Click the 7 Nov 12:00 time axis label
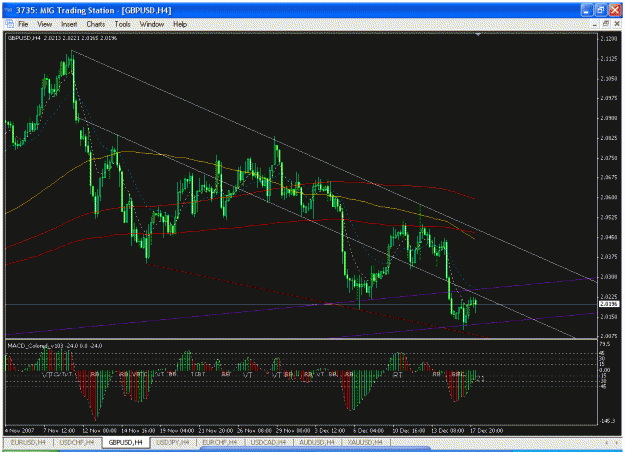This screenshot has width=625, height=452. (x=59, y=431)
